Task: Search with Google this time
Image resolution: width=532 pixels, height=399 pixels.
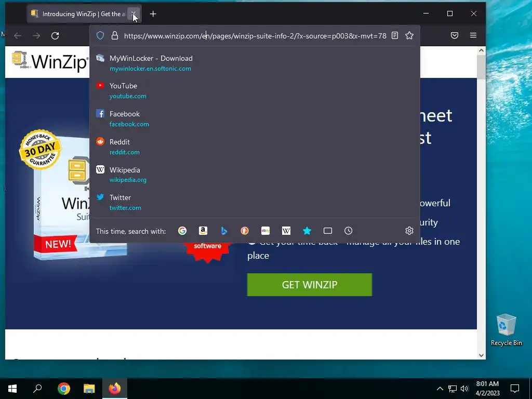Action: pyautogui.click(x=182, y=231)
